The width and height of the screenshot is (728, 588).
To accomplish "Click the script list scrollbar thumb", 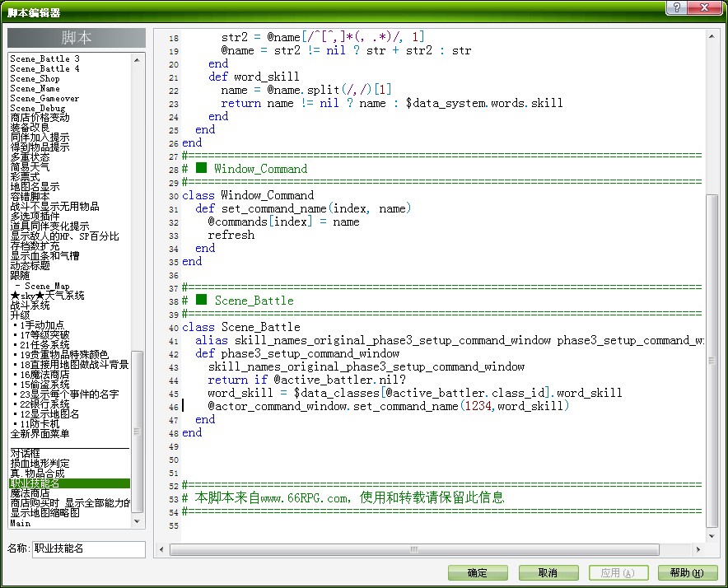I will [137, 431].
